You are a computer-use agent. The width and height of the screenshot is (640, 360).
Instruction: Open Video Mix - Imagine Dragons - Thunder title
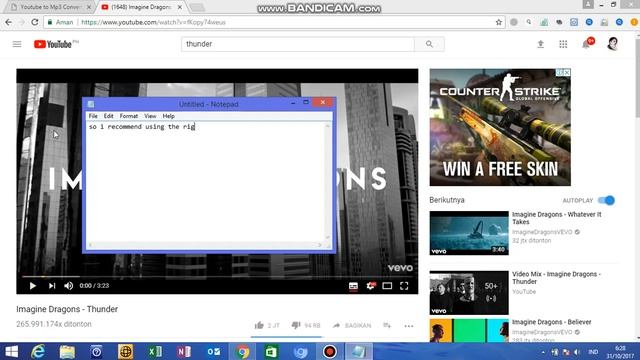click(x=556, y=278)
